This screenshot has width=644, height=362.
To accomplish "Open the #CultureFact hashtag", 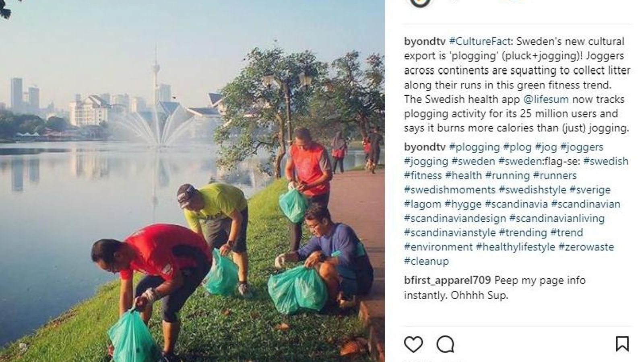I will pos(480,41).
